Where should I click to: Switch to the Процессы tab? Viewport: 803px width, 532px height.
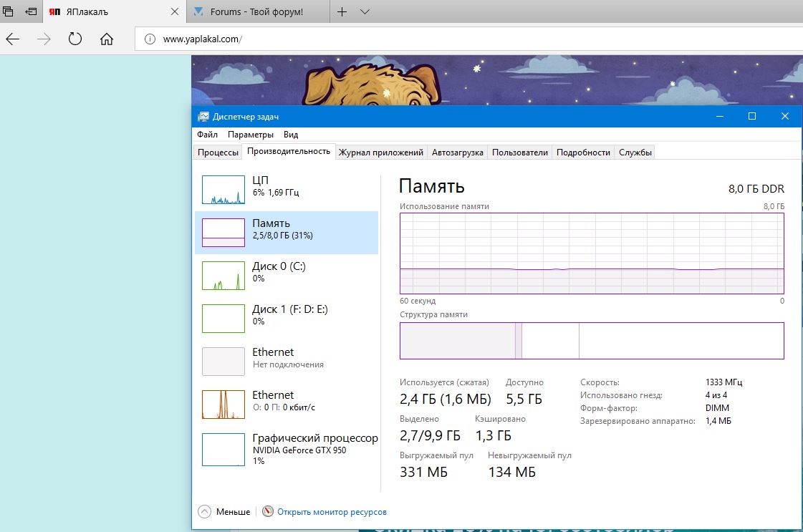218,153
